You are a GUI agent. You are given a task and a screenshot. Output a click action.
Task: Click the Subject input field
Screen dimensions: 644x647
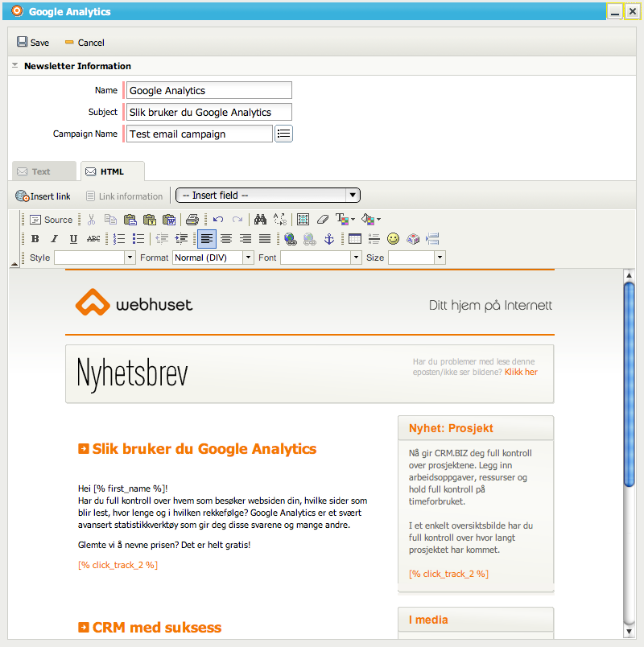click(208, 112)
